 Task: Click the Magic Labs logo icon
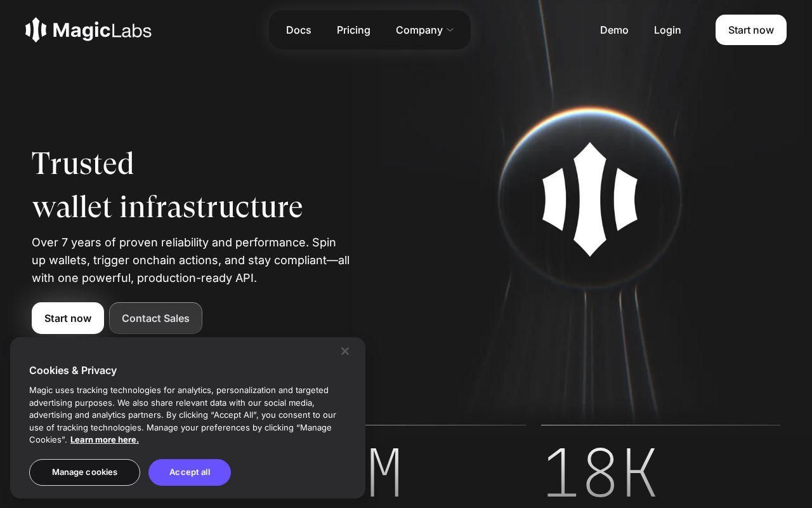click(36, 30)
